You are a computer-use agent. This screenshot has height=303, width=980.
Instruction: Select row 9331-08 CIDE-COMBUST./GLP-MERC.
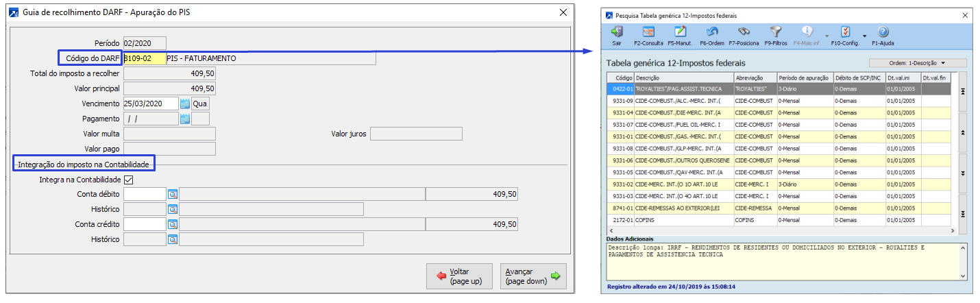tap(779, 148)
